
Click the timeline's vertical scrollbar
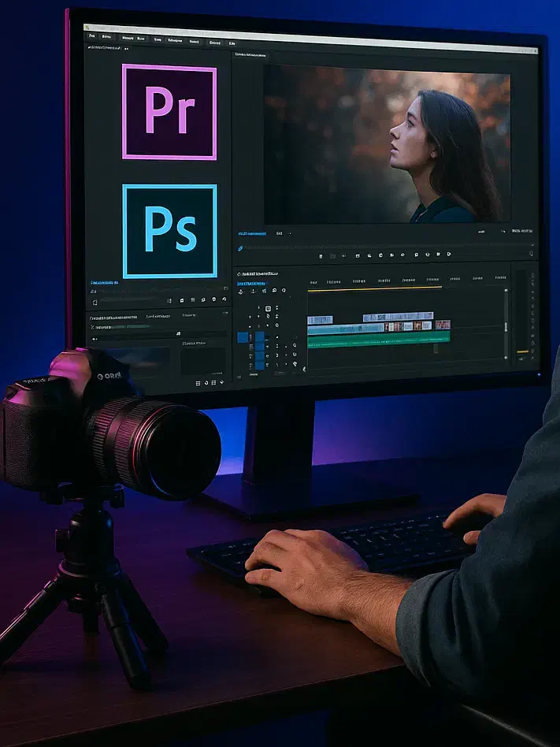pyautogui.click(x=506, y=325)
